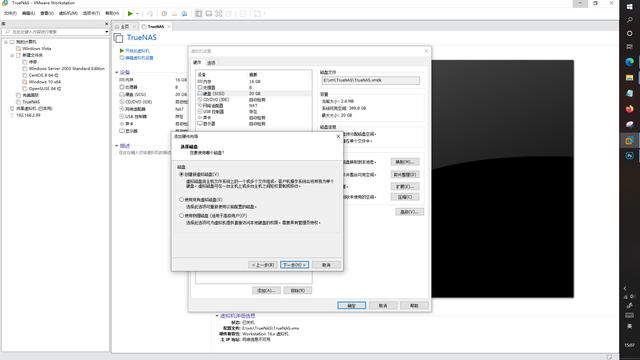Collapse the 设备 section on TrueNAS page
This screenshot has height=360, width=640.
tap(117, 72)
